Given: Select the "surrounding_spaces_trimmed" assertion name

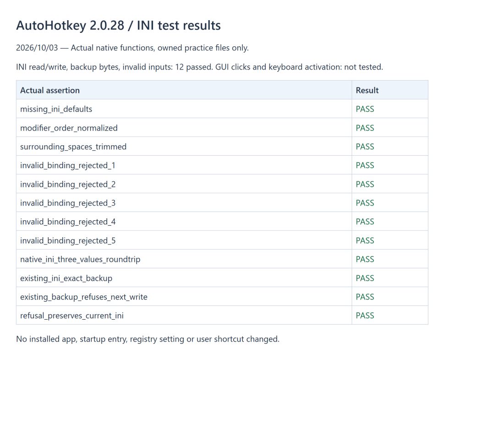Looking at the screenshot, I should click(73, 147).
